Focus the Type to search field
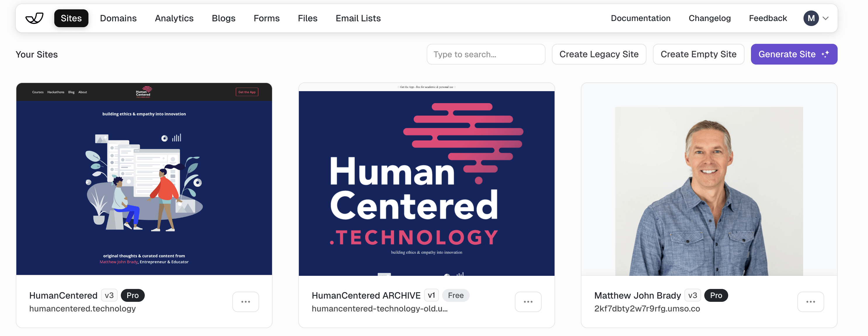This screenshot has height=336, width=868. [486, 54]
